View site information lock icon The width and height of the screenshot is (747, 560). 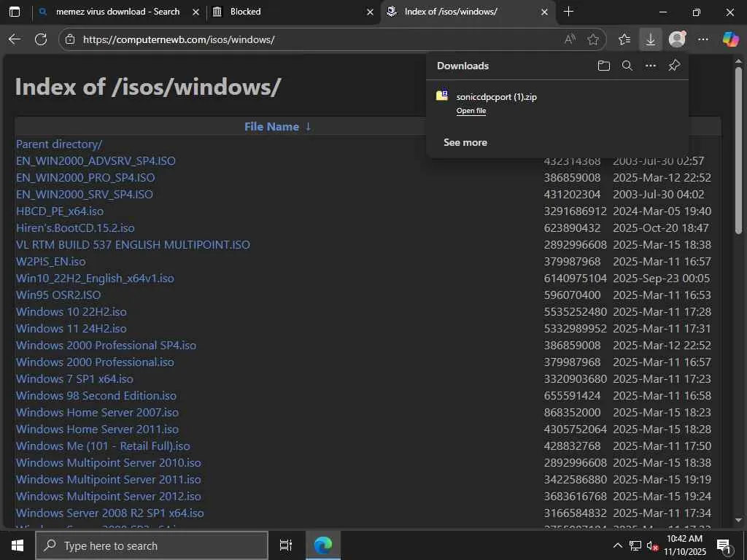tap(70, 39)
